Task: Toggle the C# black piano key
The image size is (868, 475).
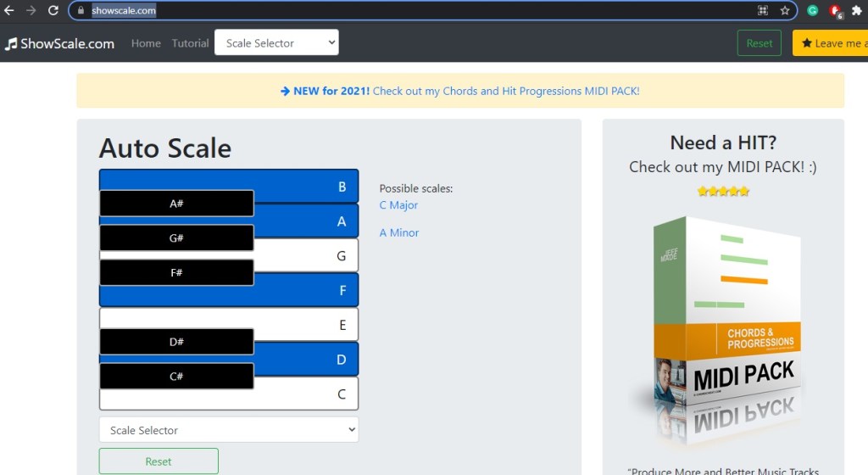Action: point(176,377)
